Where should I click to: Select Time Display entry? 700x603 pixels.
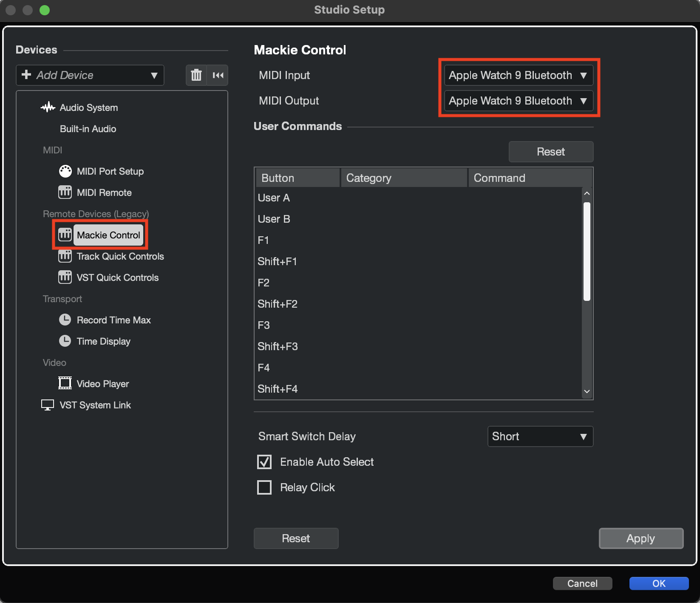(104, 341)
